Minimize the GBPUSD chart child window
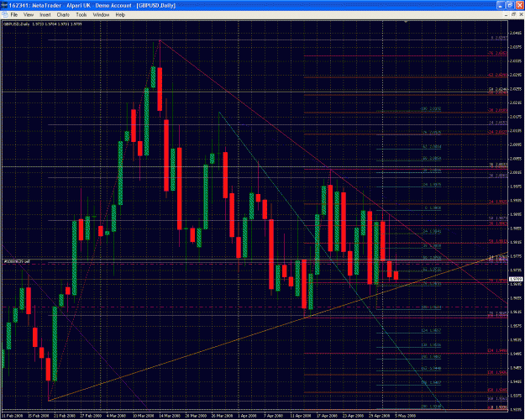 506,15
